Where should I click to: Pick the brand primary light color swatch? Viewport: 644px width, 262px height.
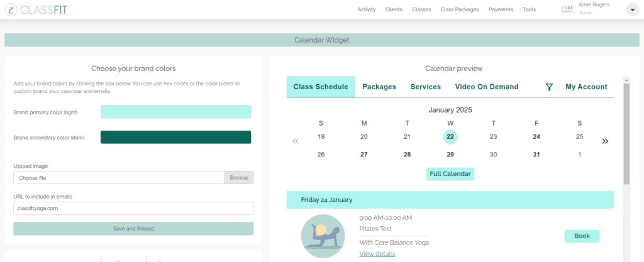point(175,112)
